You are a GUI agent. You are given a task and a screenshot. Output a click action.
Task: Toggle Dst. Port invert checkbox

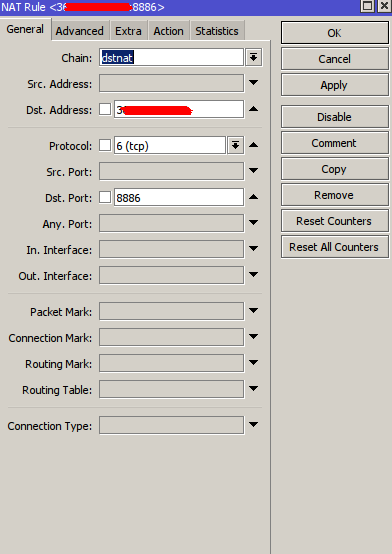[105, 197]
